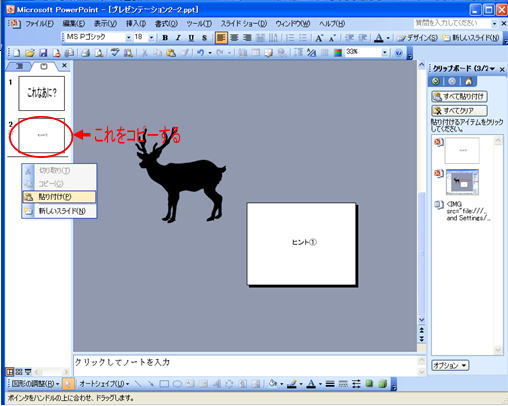Click the Font Color A icon
The height and width of the screenshot is (406, 508).
click(x=379, y=38)
